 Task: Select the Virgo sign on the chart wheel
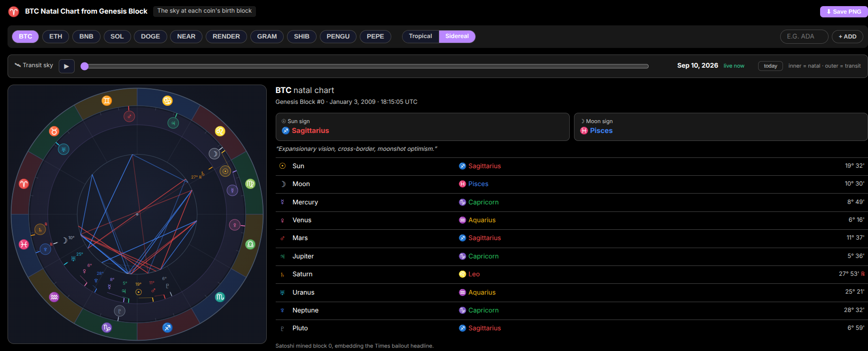[x=250, y=184]
